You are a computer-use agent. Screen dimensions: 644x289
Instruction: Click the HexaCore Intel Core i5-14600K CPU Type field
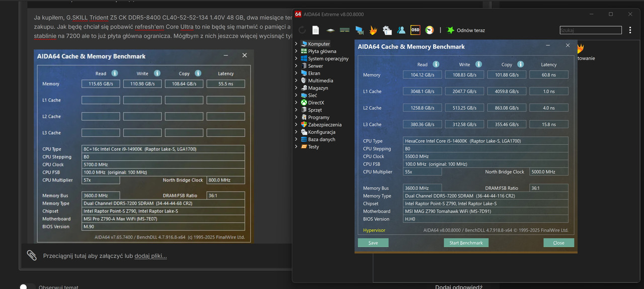click(486, 141)
